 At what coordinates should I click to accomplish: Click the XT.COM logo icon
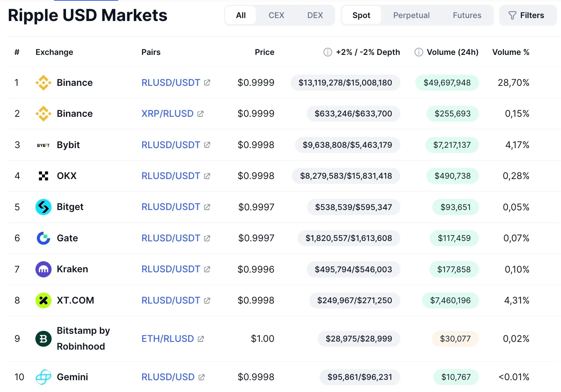[43, 300]
